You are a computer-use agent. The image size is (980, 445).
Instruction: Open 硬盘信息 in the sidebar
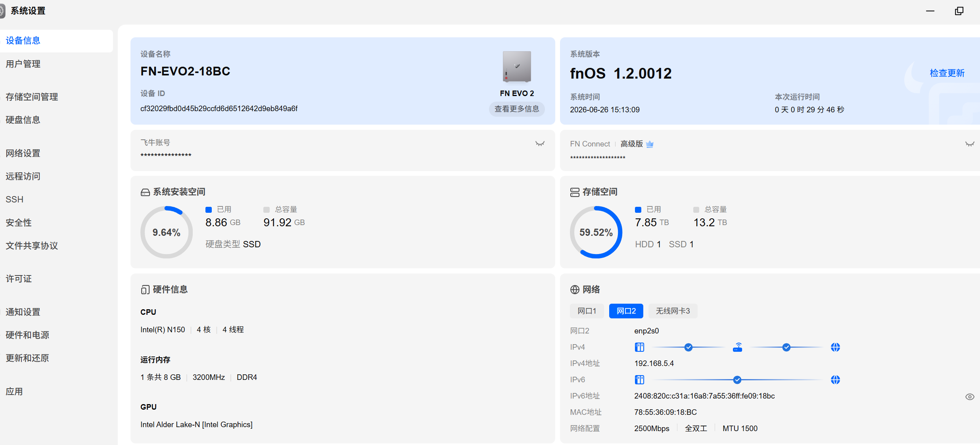(23, 120)
